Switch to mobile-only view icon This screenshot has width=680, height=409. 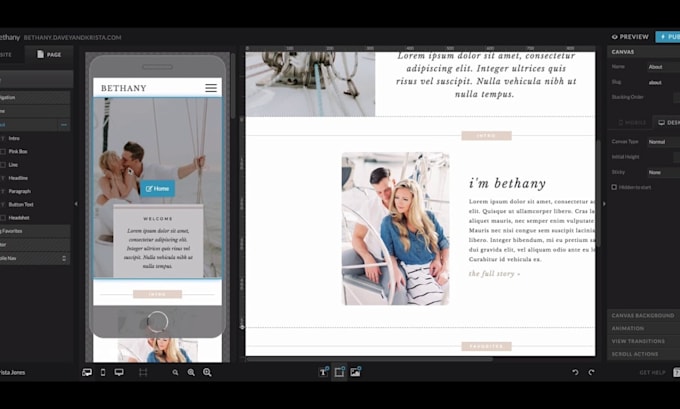pos(103,373)
